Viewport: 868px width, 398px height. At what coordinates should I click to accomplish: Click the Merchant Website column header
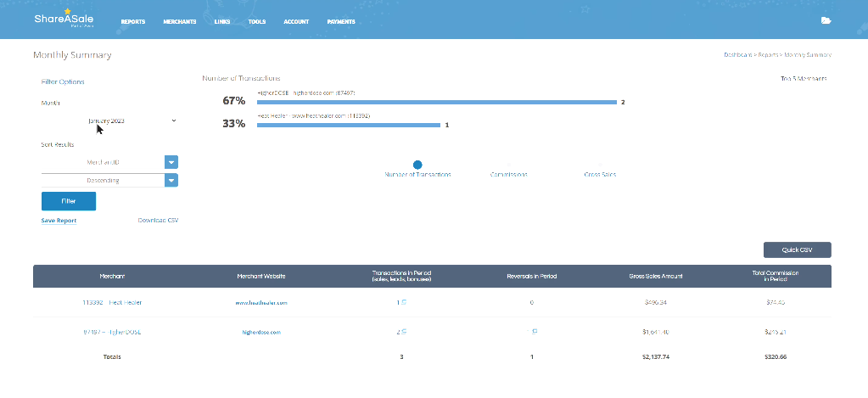(x=261, y=276)
